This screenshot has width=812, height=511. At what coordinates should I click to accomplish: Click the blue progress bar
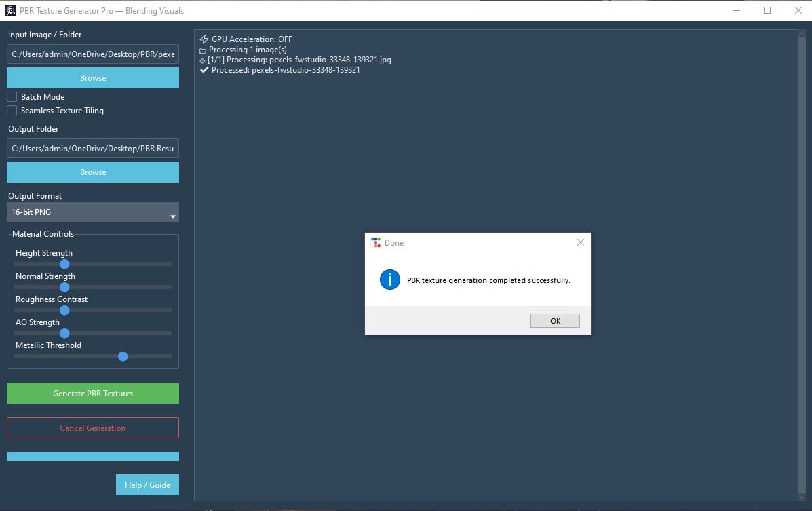pos(93,456)
